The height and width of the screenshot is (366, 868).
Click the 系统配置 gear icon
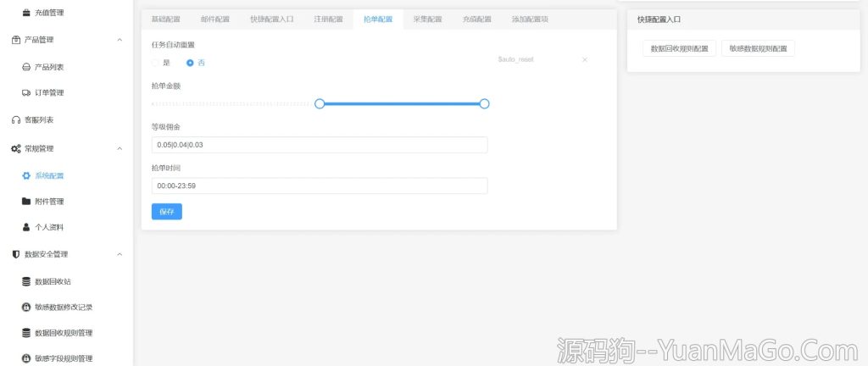click(x=26, y=176)
